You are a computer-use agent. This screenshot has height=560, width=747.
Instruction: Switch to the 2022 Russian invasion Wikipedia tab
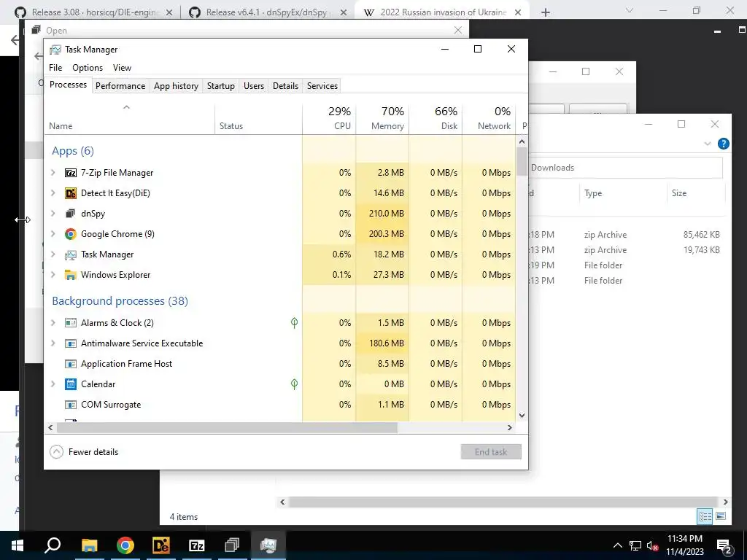tap(441, 12)
